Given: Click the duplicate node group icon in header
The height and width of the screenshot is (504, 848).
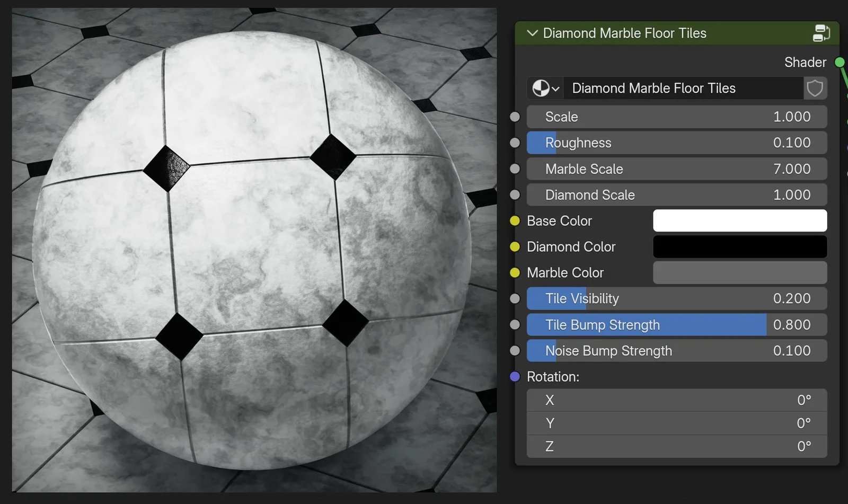Looking at the screenshot, I should (821, 33).
